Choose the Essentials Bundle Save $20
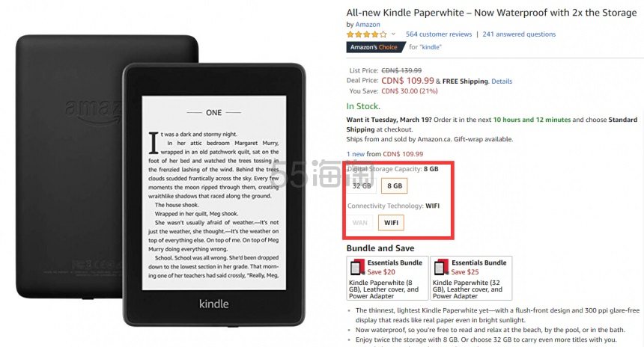This screenshot has width=644, height=347. coord(387,278)
